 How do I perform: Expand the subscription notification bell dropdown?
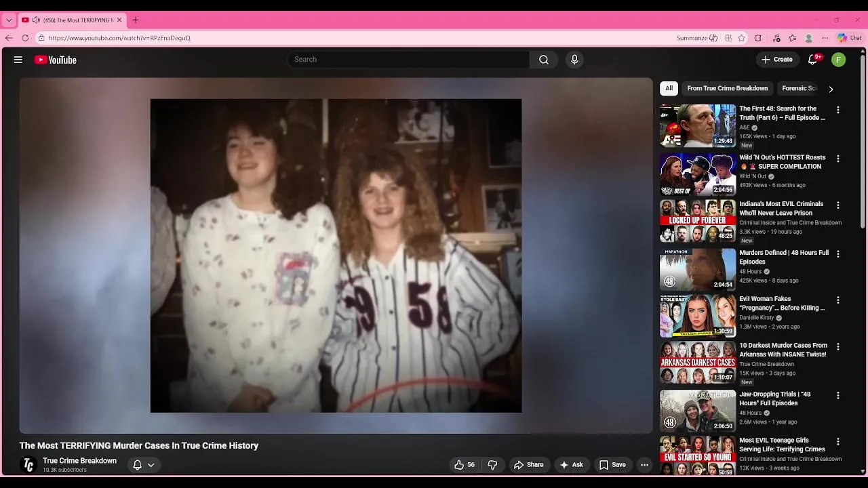click(144, 465)
